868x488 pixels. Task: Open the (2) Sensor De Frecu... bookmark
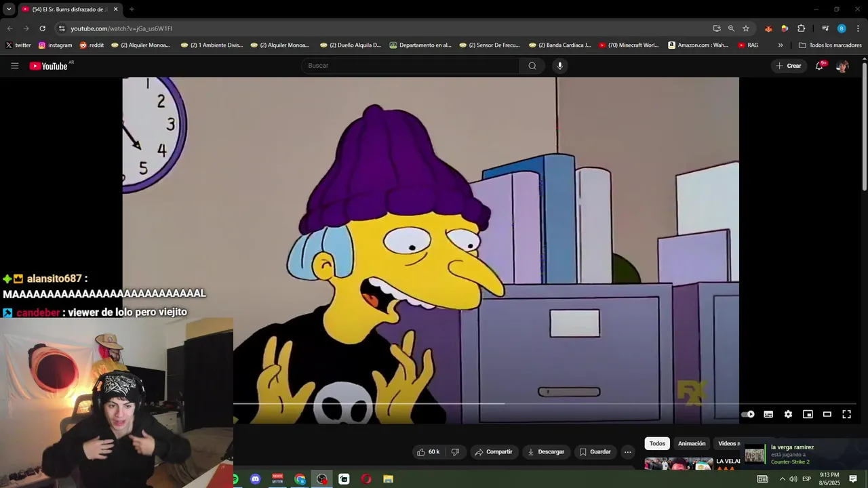(x=490, y=45)
